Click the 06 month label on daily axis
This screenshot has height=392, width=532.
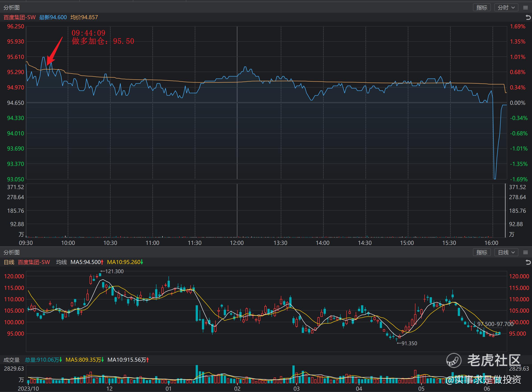click(x=487, y=389)
